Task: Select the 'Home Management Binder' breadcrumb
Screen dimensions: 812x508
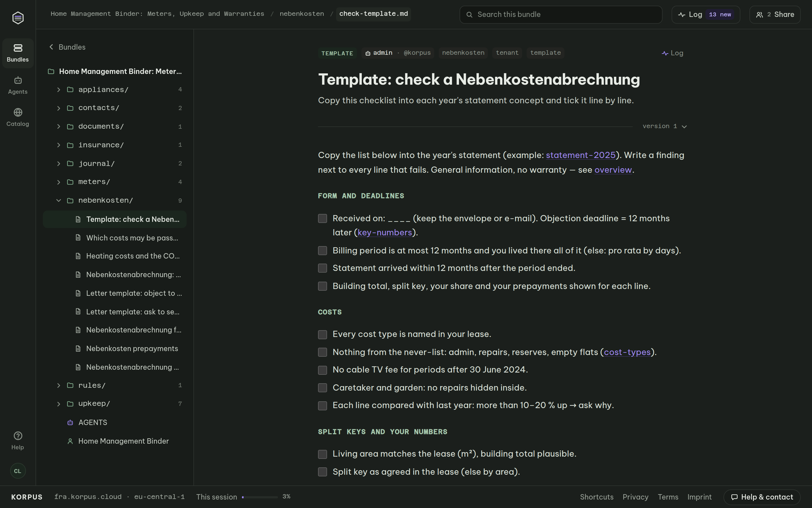Action: 157,14
